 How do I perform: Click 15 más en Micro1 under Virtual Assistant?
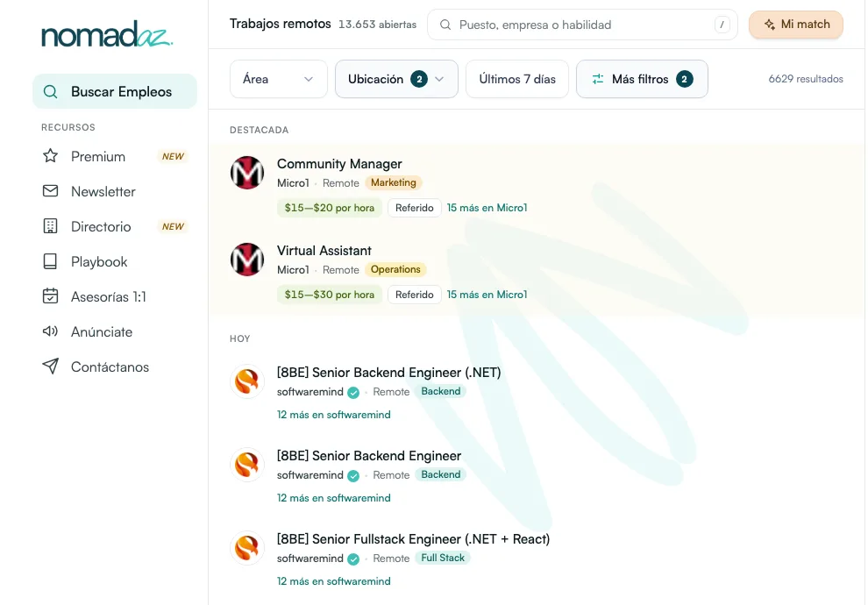point(487,295)
